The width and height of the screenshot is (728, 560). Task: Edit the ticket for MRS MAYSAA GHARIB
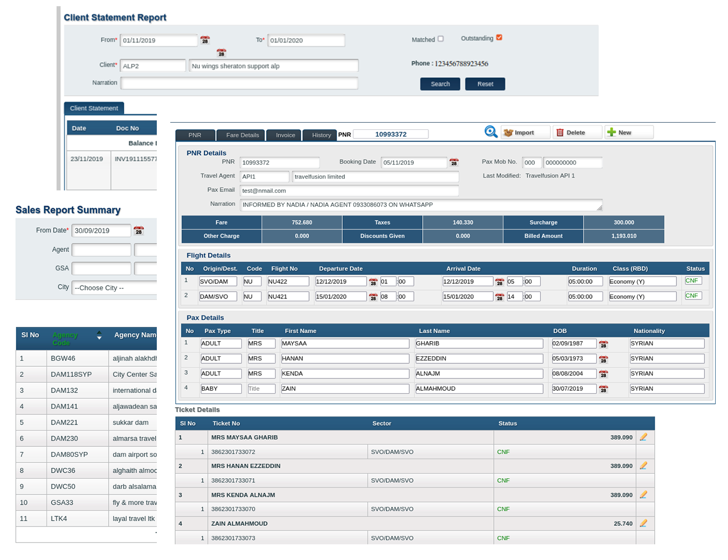click(644, 437)
